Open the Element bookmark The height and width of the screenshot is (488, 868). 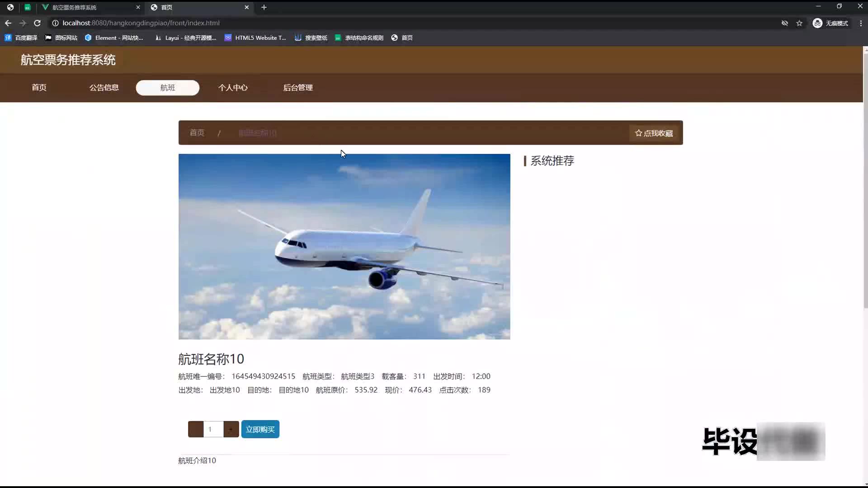114,38
